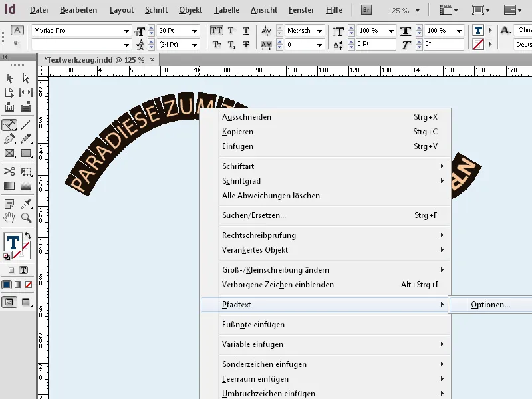Close the Textwerkzeug.indd document tab
This screenshot has height=399, width=532.
tap(152, 60)
